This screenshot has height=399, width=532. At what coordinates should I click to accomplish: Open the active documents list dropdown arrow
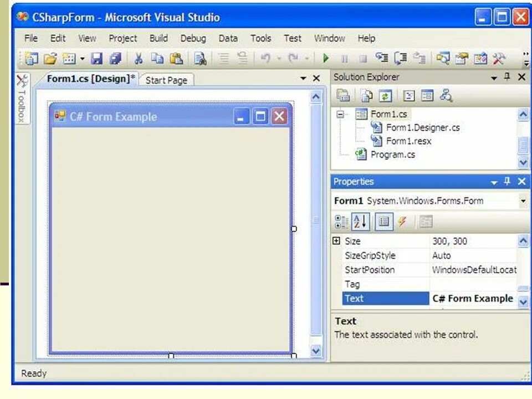[x=303, y=78]
